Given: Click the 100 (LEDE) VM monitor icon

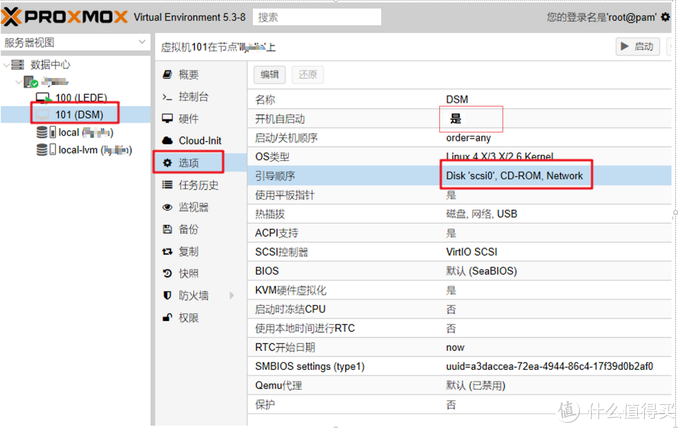Looking at the screenshot, I should click(x=43, y=98).
